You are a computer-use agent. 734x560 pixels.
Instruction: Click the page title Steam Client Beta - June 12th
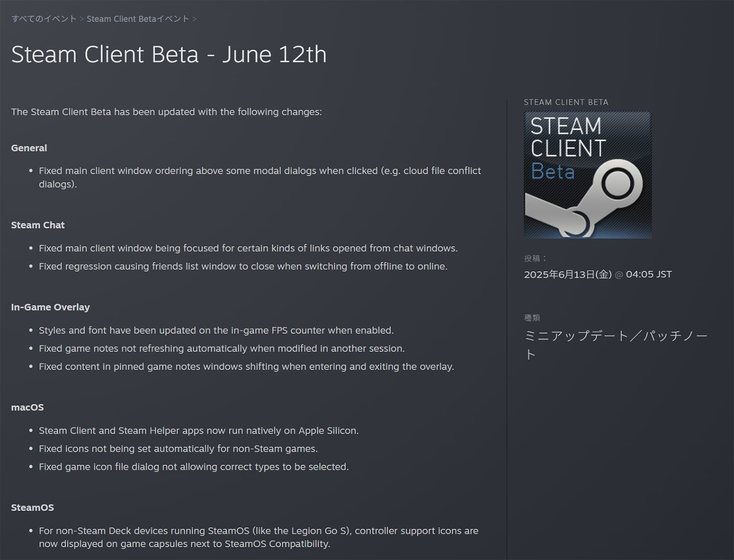(169, 54)
